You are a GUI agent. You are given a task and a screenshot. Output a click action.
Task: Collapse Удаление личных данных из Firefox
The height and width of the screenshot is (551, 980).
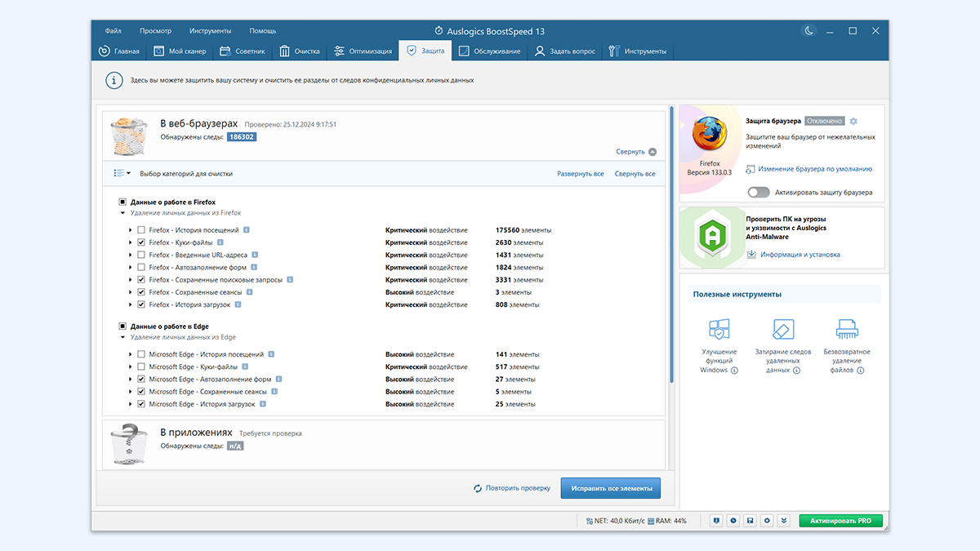click(122, 213)
